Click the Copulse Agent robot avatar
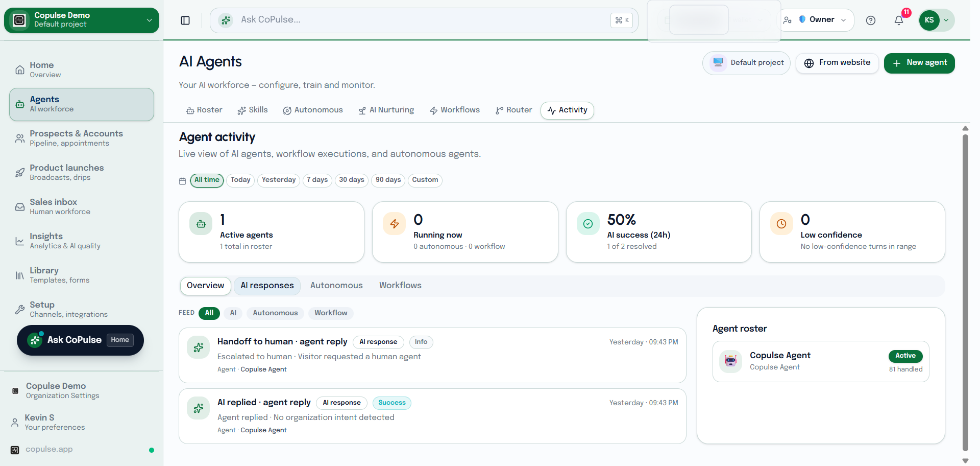 (x=731, y=361)
